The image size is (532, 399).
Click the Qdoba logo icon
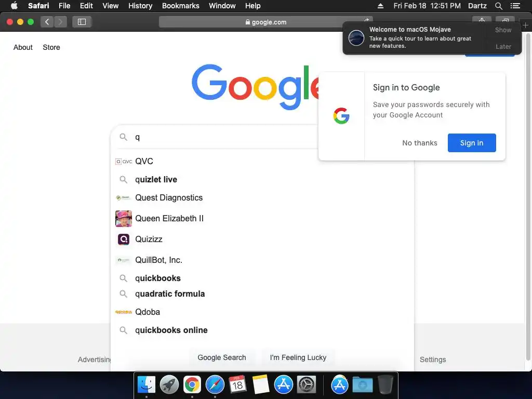124,312
